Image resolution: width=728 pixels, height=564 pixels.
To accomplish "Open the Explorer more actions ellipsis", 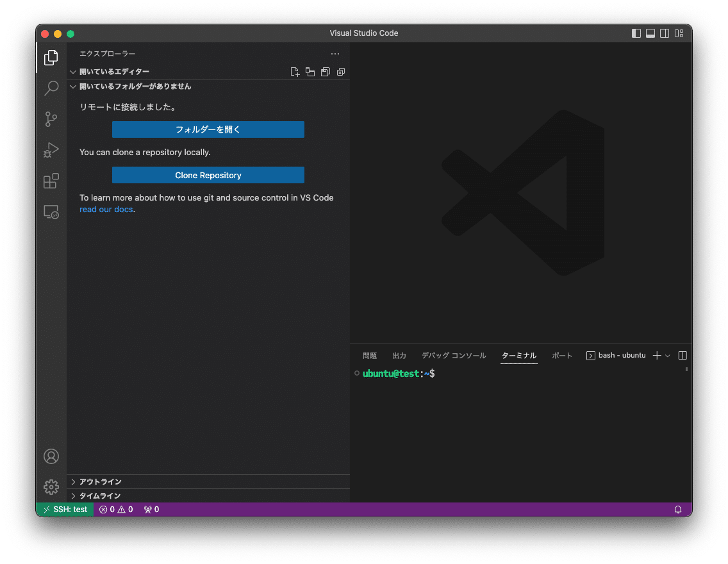I will coord(335,54).
